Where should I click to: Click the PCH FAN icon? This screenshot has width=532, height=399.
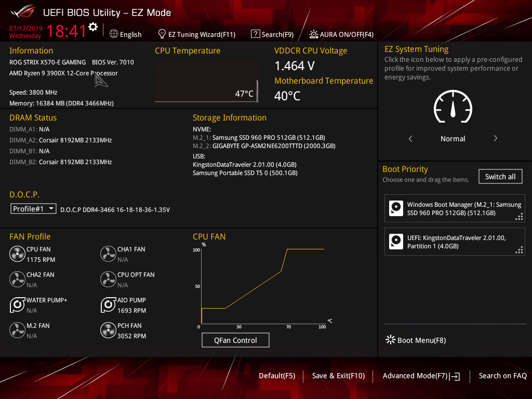pos(108,330)
